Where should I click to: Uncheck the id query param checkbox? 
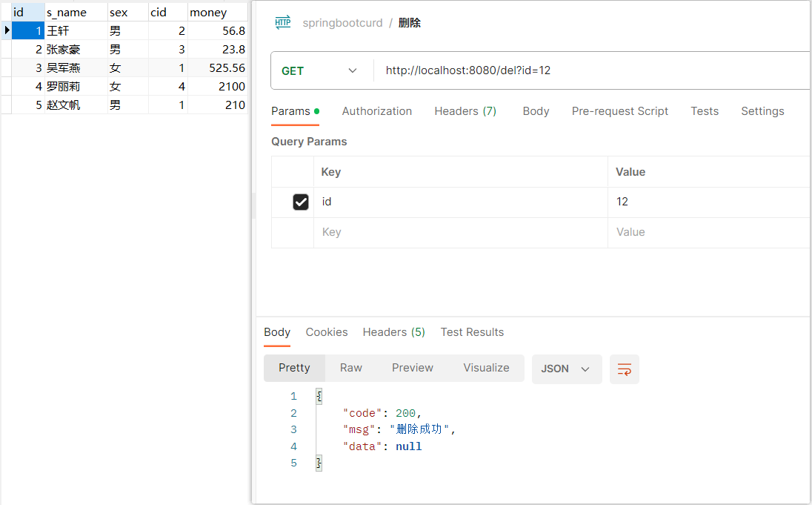pyautogui.click(x=301, y=202)
